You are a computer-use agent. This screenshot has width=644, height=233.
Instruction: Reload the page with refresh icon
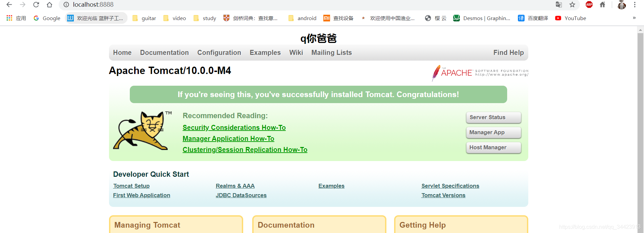(x=36, y=5)
